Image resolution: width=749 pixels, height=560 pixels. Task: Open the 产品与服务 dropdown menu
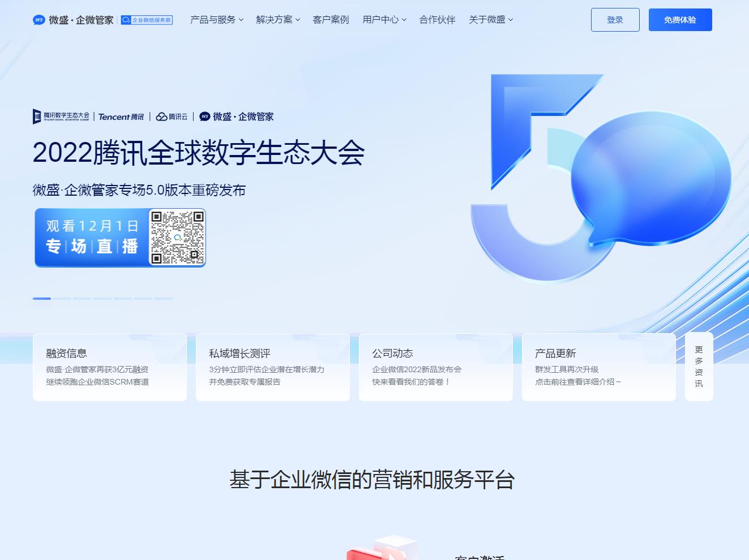tap(215, 19)
